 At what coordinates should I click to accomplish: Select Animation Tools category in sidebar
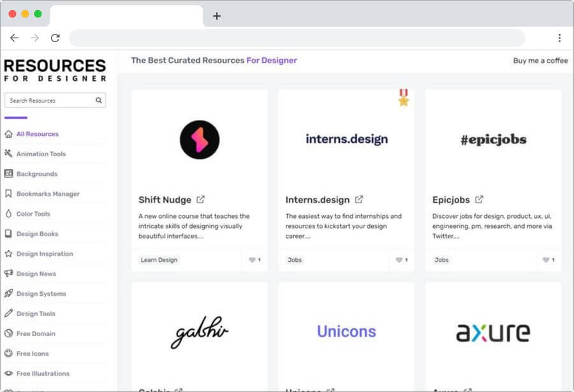[41, 154]
